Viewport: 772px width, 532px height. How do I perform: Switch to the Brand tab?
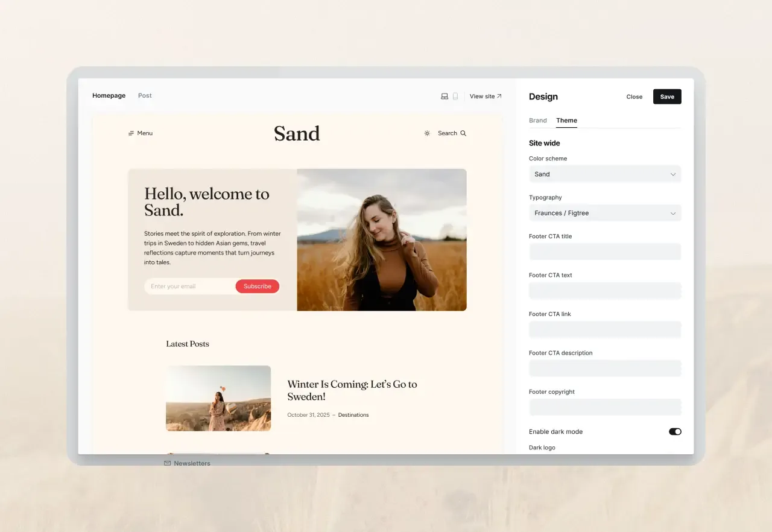point(538,120)
